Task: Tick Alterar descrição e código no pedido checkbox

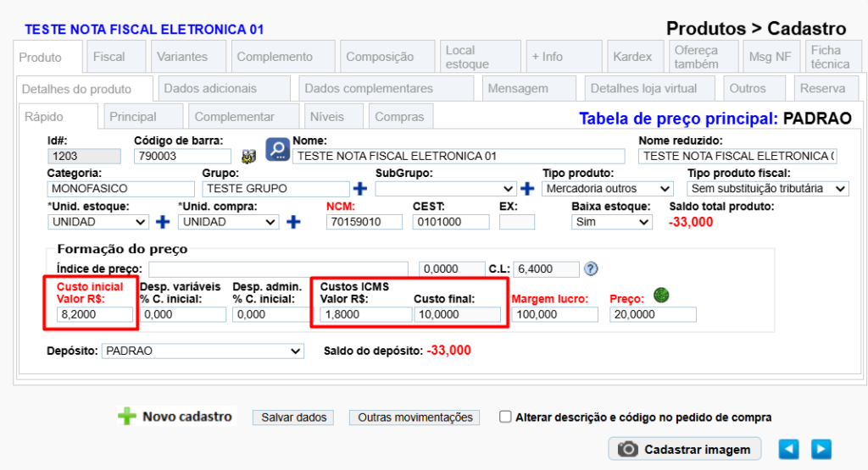Action: click(505, 417)
